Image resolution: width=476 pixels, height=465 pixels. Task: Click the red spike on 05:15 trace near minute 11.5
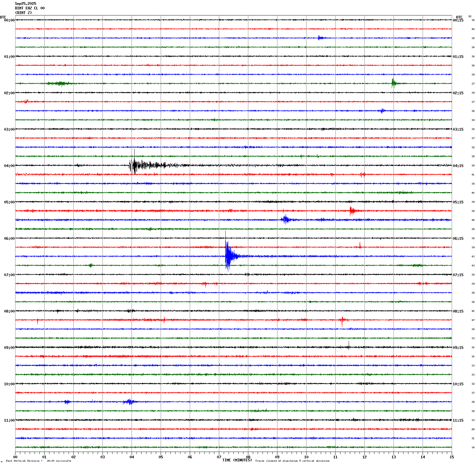pos(351,210)
